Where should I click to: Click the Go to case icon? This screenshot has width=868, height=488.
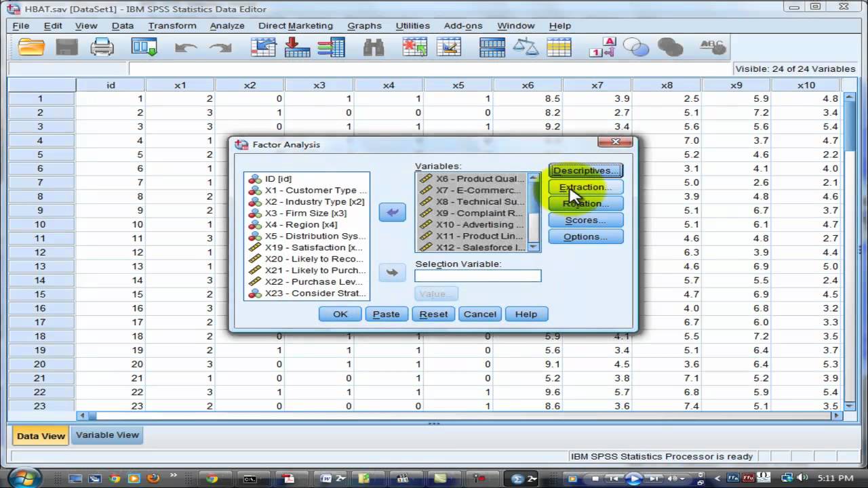coord(263,47)
